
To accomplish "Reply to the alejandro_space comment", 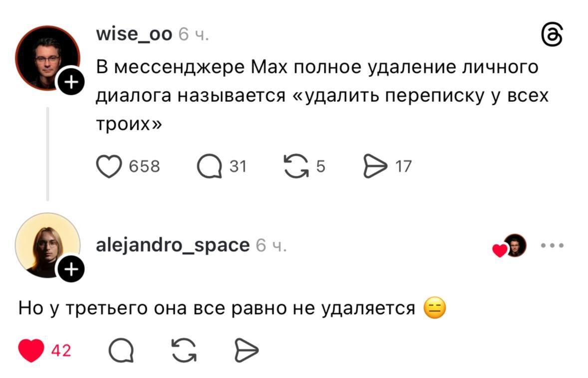I will 121,350.
